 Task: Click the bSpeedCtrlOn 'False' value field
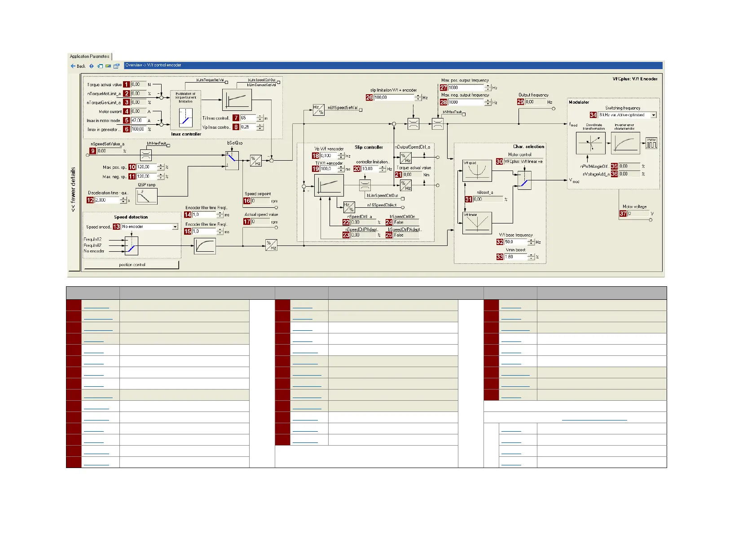406,223
